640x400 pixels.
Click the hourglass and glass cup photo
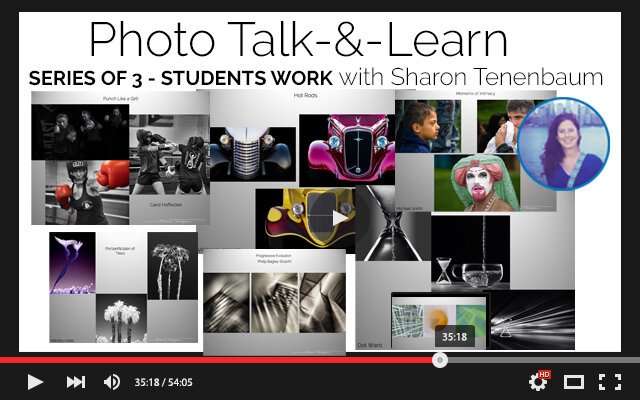click(x=470, y=252)
